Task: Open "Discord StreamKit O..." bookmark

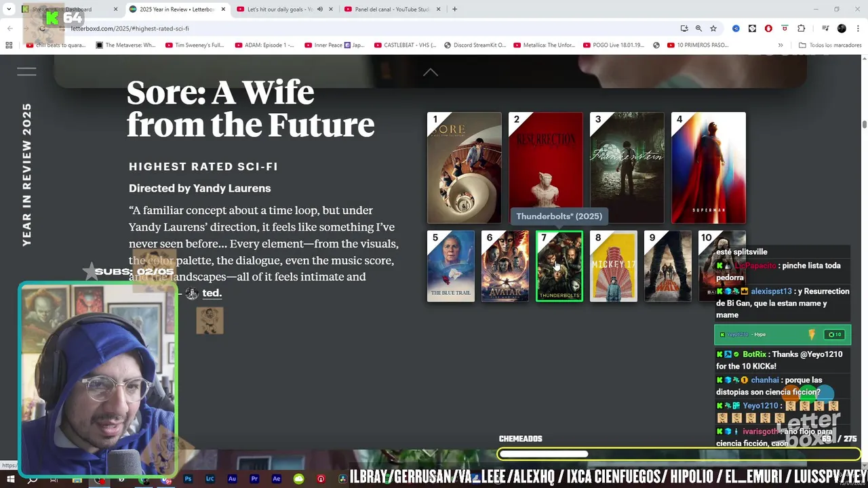Action: (x=475, y=45)
